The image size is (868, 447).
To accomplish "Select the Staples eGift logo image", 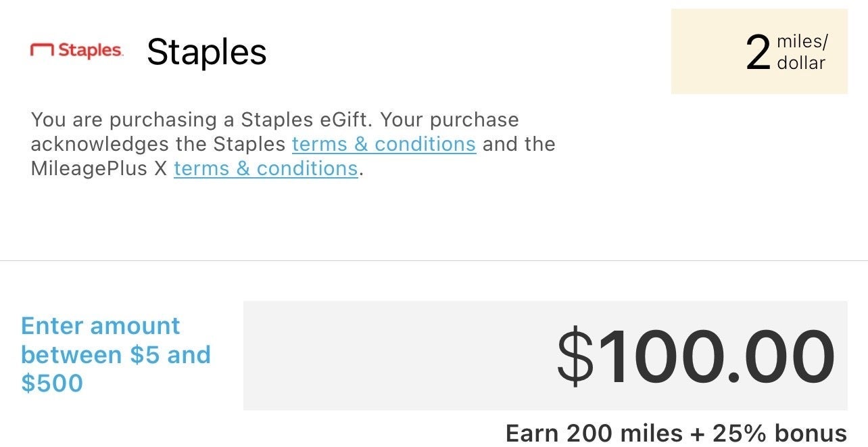I will [x=76, y=50].
